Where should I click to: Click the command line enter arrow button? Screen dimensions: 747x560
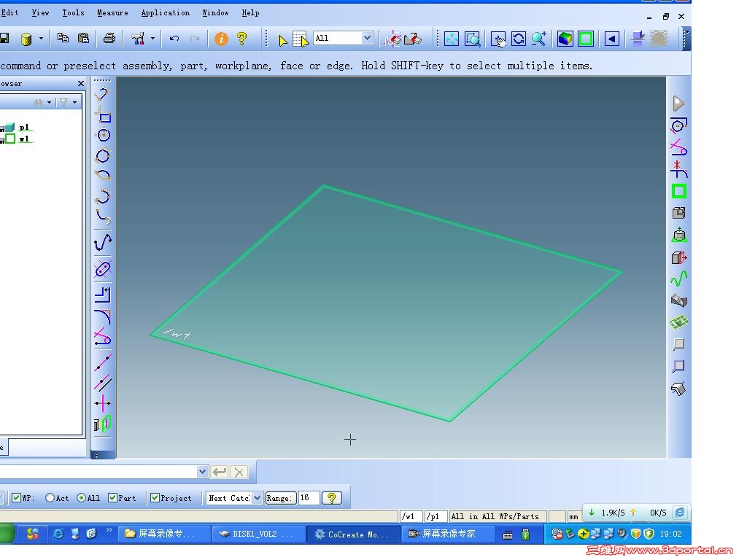219,472
